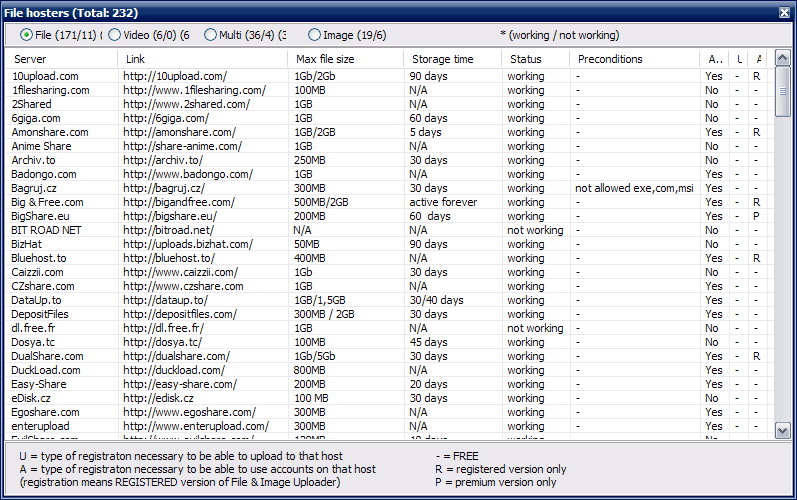Image resolution: width=797 pixels, height=500 pixels.
Task: Click the scrollbar down arrow
Action: click(x=782, y=431)
